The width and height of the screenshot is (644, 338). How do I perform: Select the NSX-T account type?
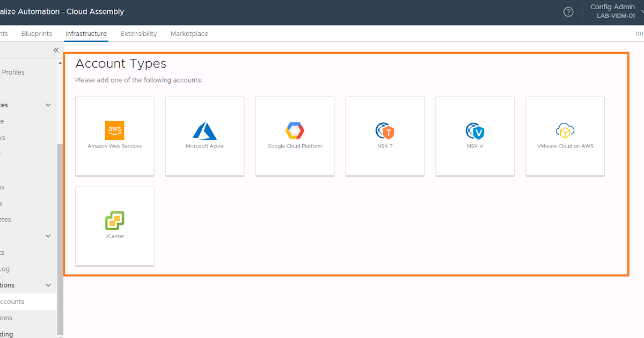pyautogui.click(x=385, y=136)
